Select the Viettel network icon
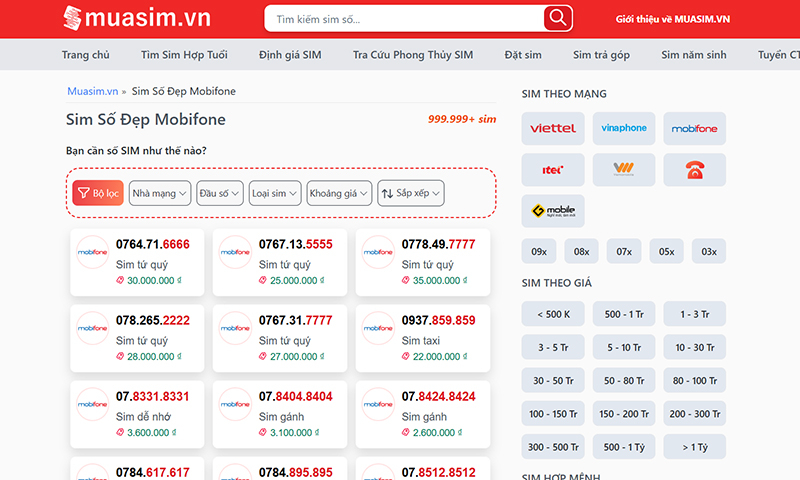 (x=553, y=129)
